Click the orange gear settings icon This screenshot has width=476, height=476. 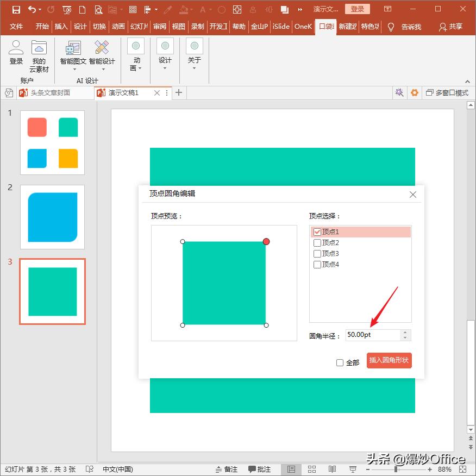point(415,93)
